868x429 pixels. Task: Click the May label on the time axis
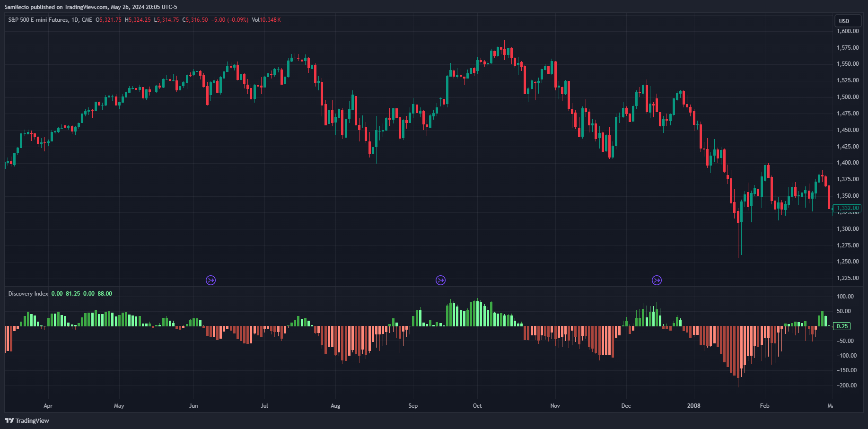point(119,406)
